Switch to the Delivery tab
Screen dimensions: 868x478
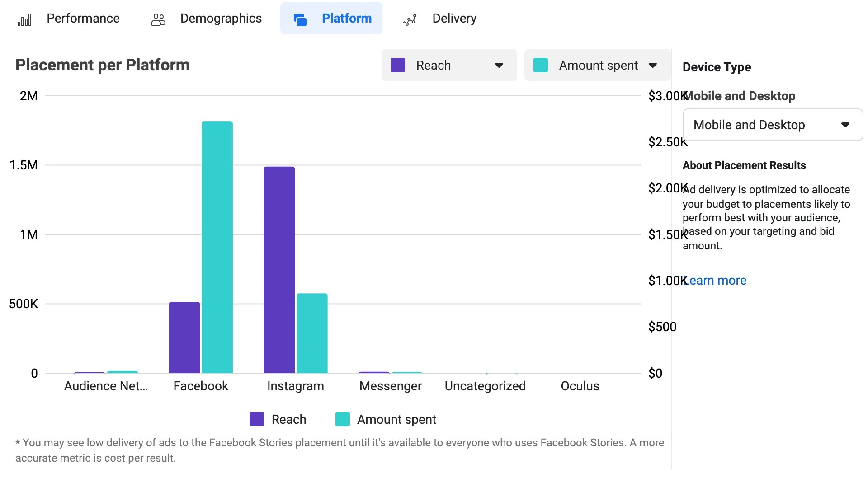pyautogui.click(x=454, y=19)
